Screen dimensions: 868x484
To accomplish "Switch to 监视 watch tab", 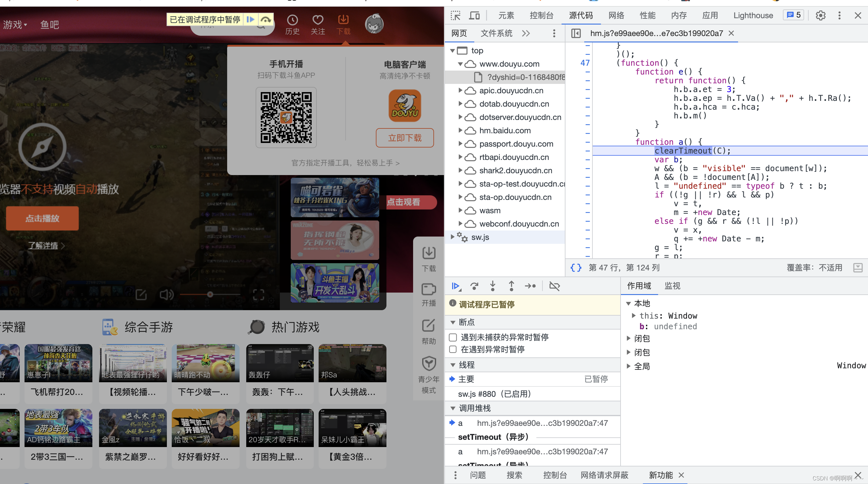I will pos(672,286).
